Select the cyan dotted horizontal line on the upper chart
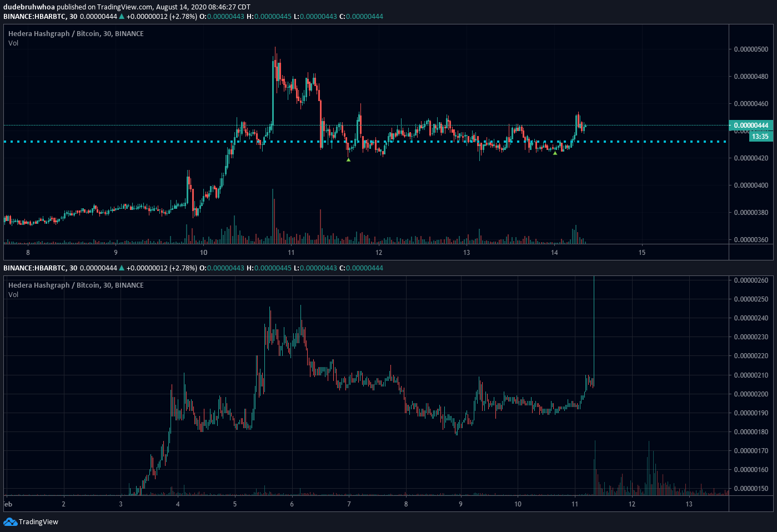 [x=365, y=142]
